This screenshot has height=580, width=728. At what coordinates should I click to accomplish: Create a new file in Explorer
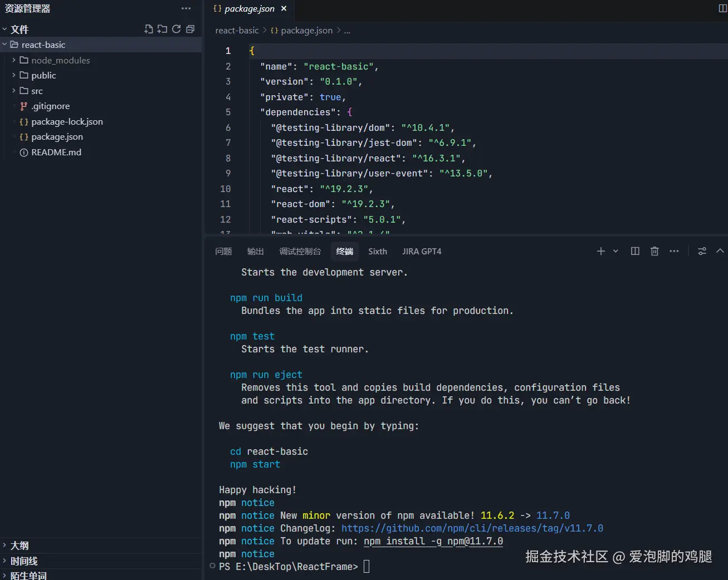click(x=149, y=29)
